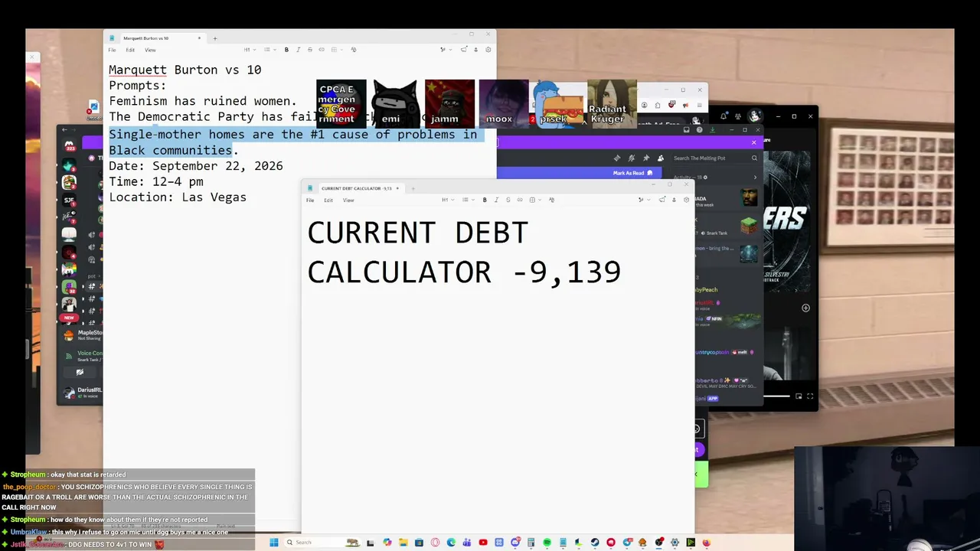
Task: Open Microsoft Edge from taskbar
Action: tap(451, 543)
